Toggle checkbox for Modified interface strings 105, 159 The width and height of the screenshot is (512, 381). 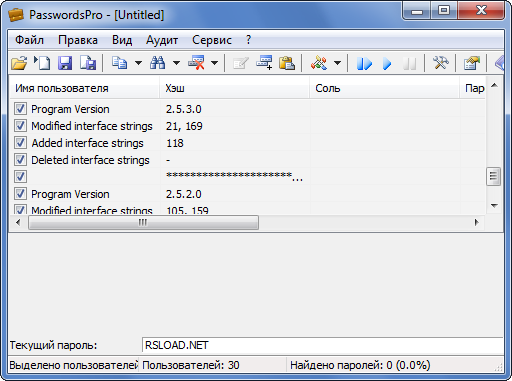click(x=20, y=210)
